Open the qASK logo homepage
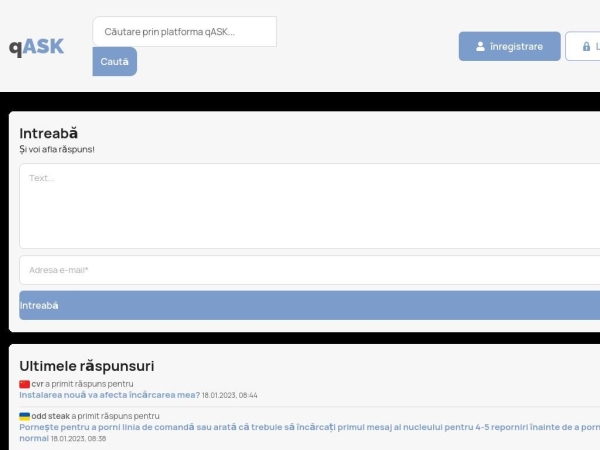The width and height of the screenshot is (600, 450). (x=36, y=47)
